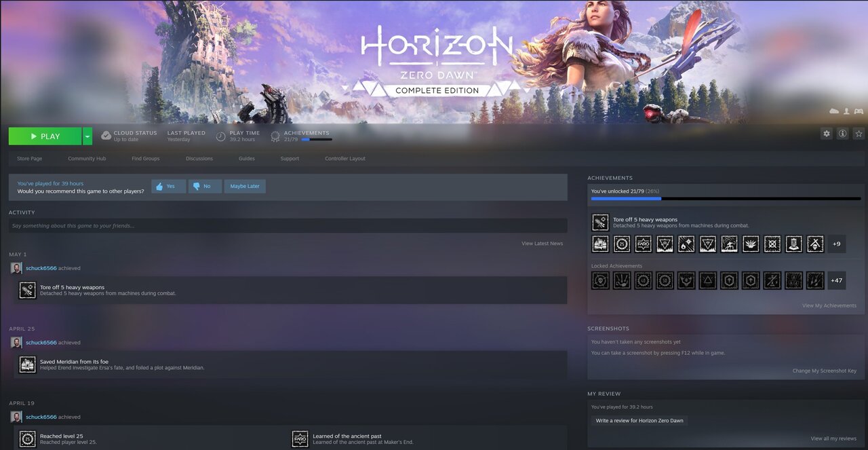Image resolution: width=868 pixels, height=450 pixels.
Task: Open the Store Page tab
Action: tap(29, 158)
